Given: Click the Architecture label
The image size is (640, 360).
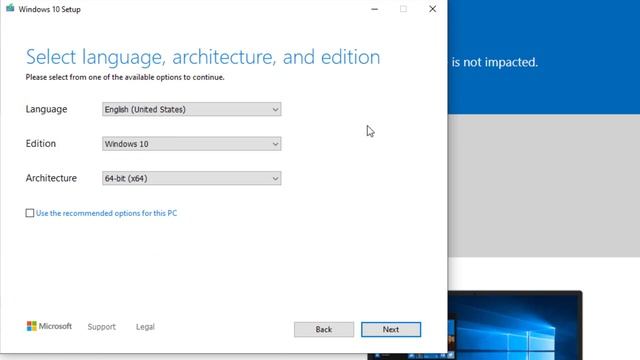Looking at the screenshot, I should click(x=51, y=178).
